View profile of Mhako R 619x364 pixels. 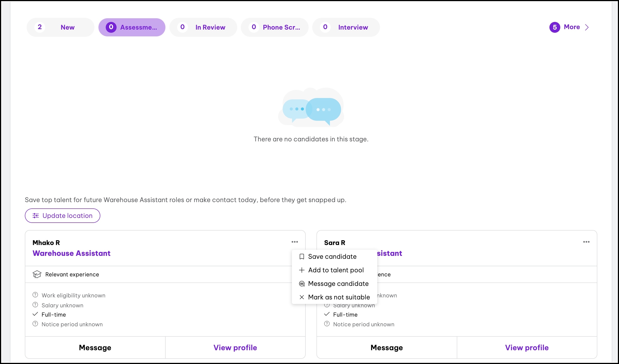click(235, 348)
